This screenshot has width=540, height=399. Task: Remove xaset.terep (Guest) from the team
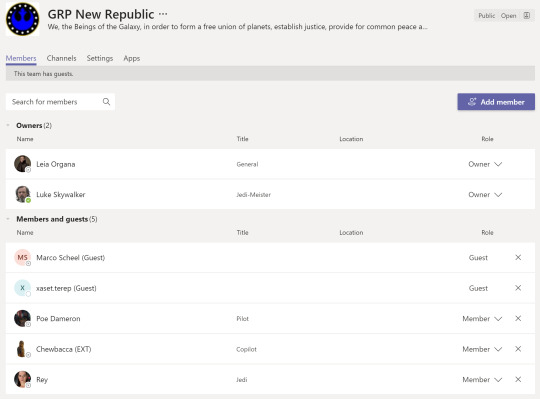coord(518,288)
